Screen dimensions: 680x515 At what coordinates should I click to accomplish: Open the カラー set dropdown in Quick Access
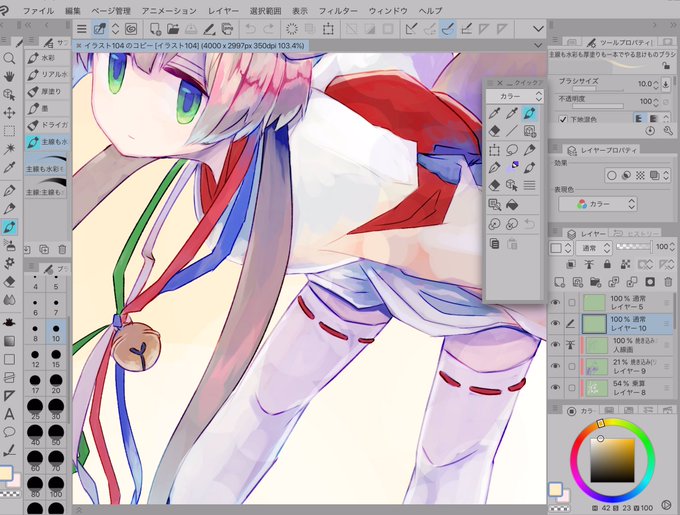pyautogui.click(x=514, y=96)
